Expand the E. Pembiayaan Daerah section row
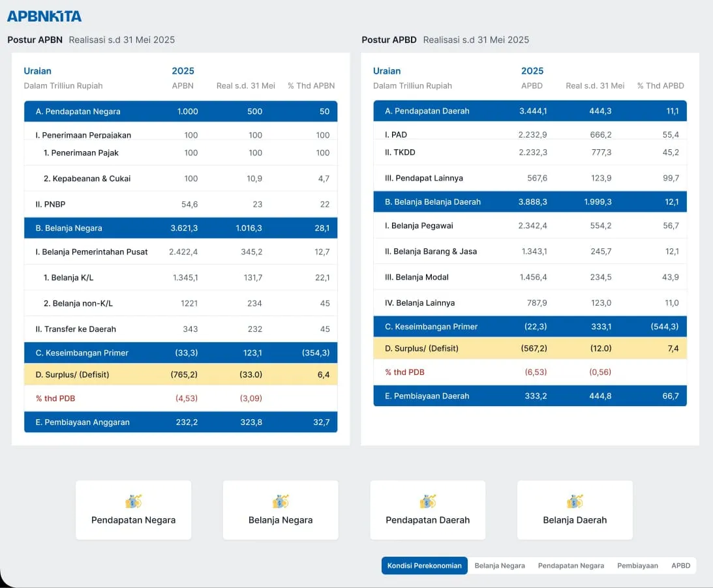This screenshot has width=713, height=588. coord(530,396)
